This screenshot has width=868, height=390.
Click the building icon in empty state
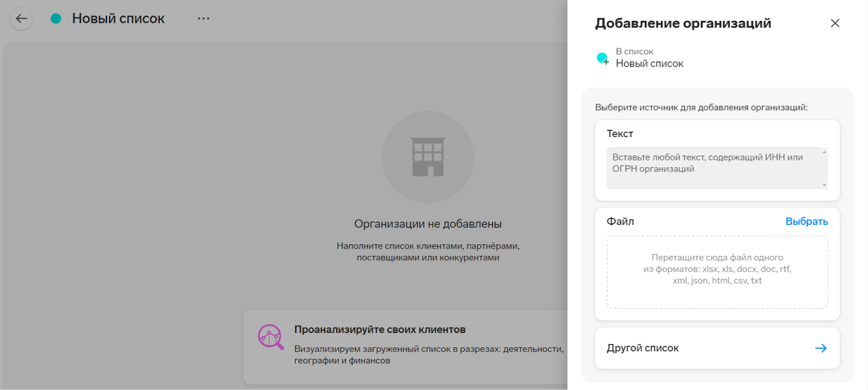(x=428, y=157)
